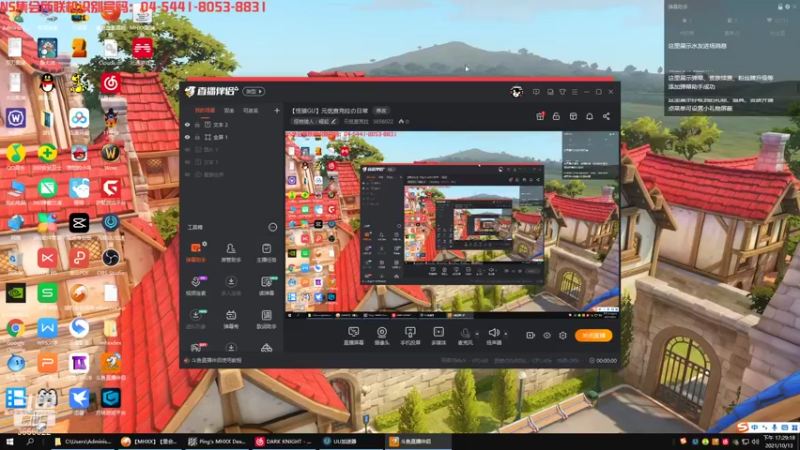800x450 pixels.
Task: Switch to the second scene tab
Action: [229, 110]
